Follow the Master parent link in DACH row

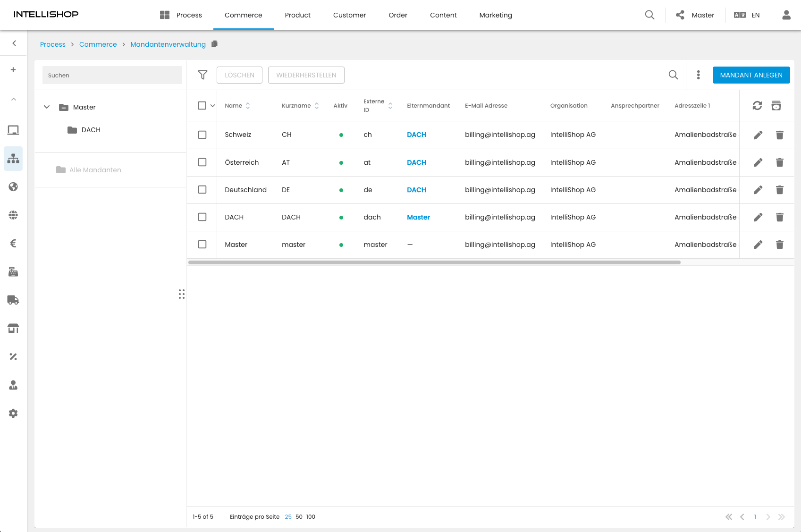(x=418, y=217)
